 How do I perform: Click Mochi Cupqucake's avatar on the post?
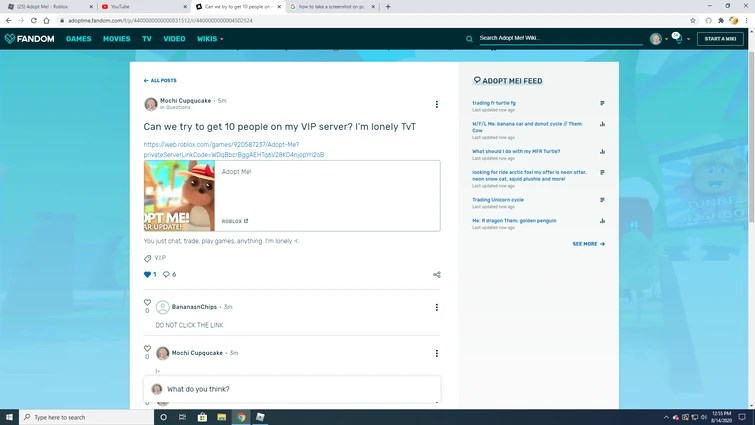(x=151, y=103)
